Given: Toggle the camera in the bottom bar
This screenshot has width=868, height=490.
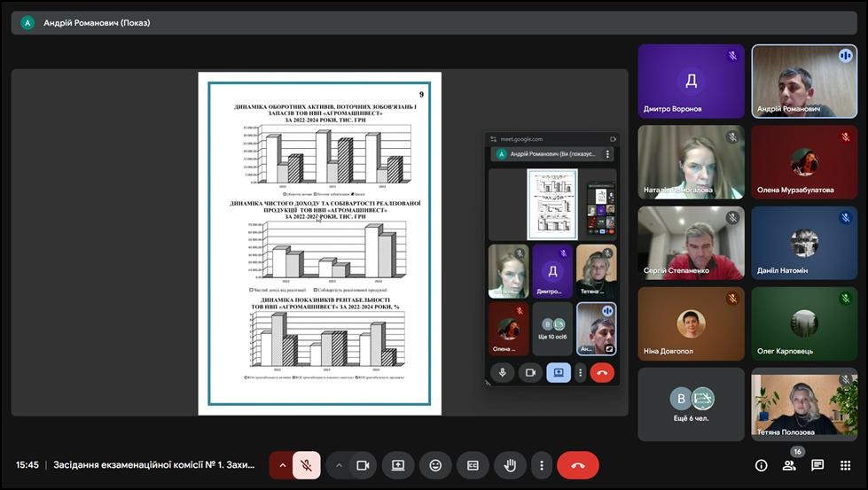Looking at the screenshot, I should 362,465.
